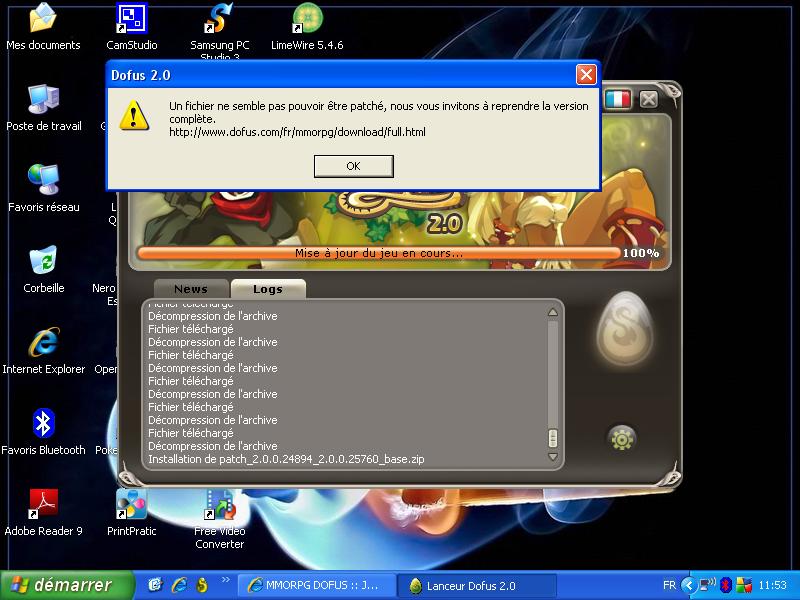Click the first quick launch icon in the taskbar
Viewport: 800px width, 600px height.
(155, 585)
